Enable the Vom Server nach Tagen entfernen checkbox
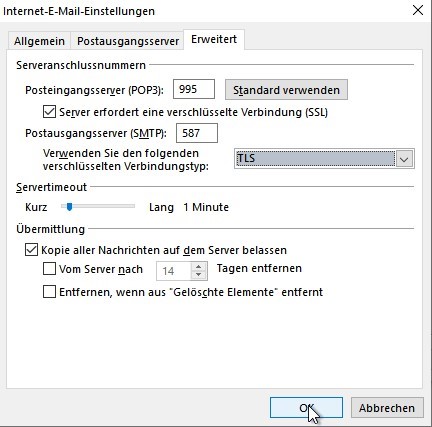This screenshot has width=432, height=427. coord(49,268)
